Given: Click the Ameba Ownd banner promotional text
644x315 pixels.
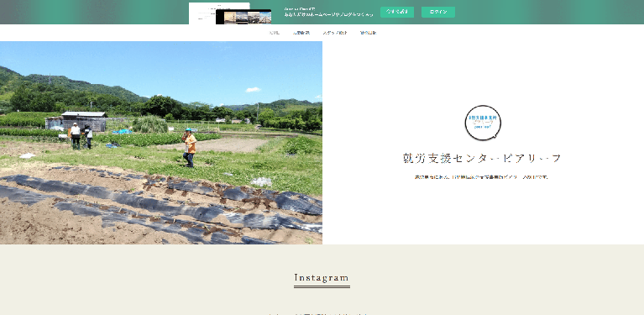Looking at the screenshot, I should (328, 12).
